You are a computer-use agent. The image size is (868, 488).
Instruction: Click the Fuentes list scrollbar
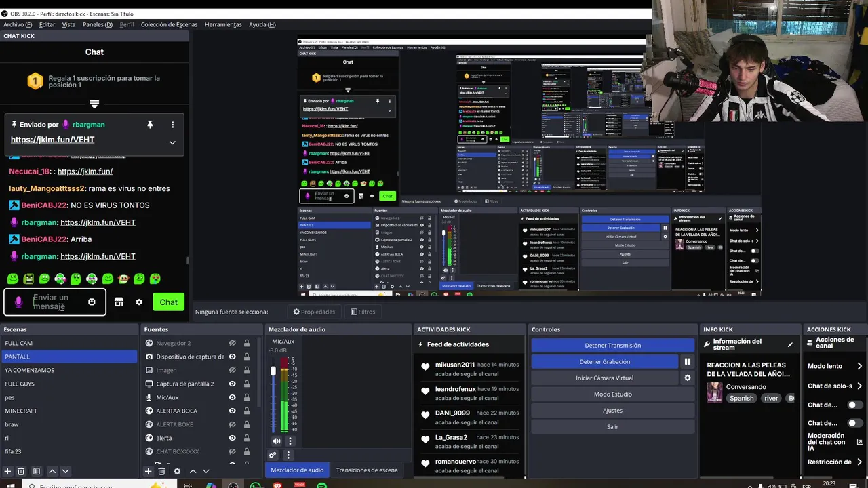pyautogui.click(x=259, y=373)
